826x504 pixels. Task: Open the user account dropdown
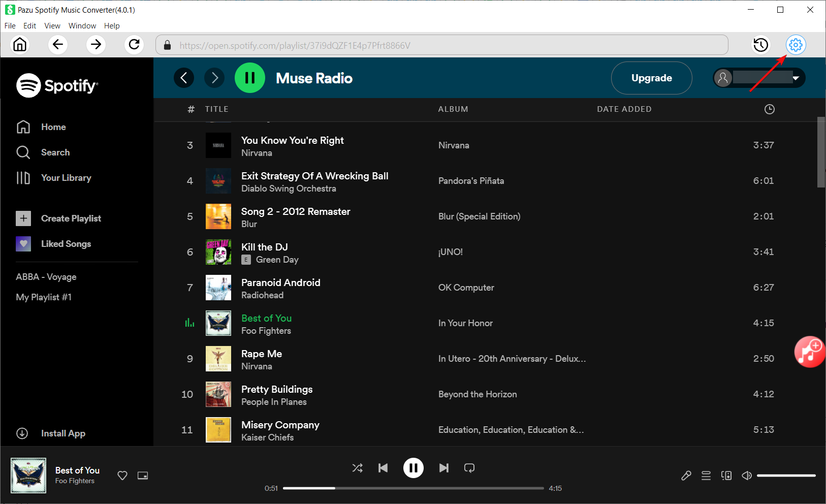click(759, 78)
